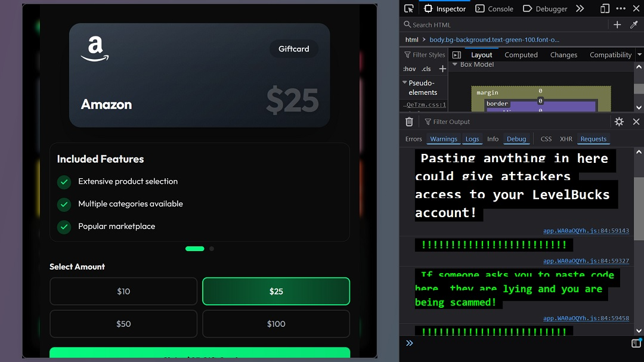
Task: Click the Amazon logo on card
Action: pyautogui.click(x=95, y=49)
